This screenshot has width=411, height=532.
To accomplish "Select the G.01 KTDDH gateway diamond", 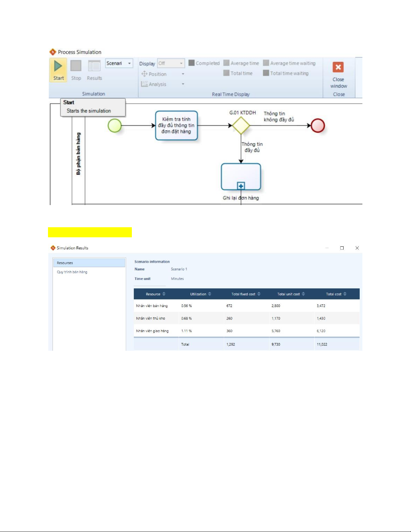I will pyautogui.click(x=241, y=126).
